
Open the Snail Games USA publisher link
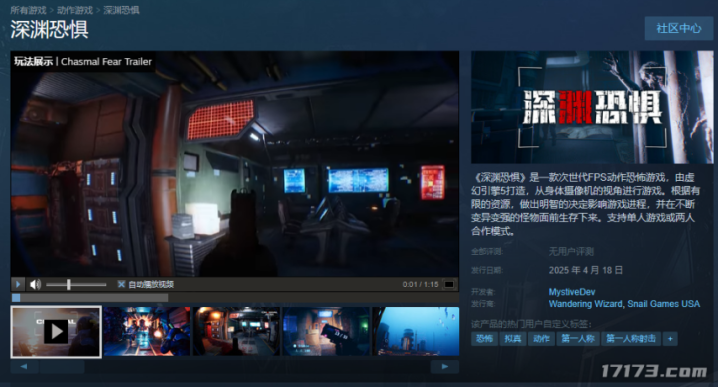[664, 304]
